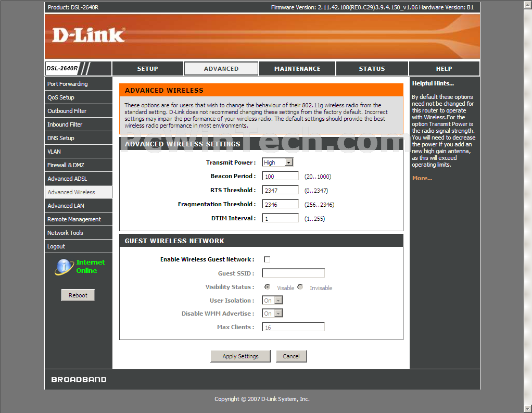Switch to the HELP tab
The image size is (532, 413).
(x=444, y=69)
